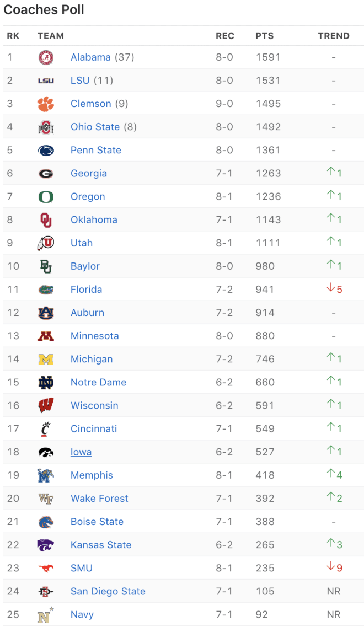Image resolution: width=364 pixels, height=627 pixels.
Task: Visit the San Diego State link
Action: click(x=108, y=591)
